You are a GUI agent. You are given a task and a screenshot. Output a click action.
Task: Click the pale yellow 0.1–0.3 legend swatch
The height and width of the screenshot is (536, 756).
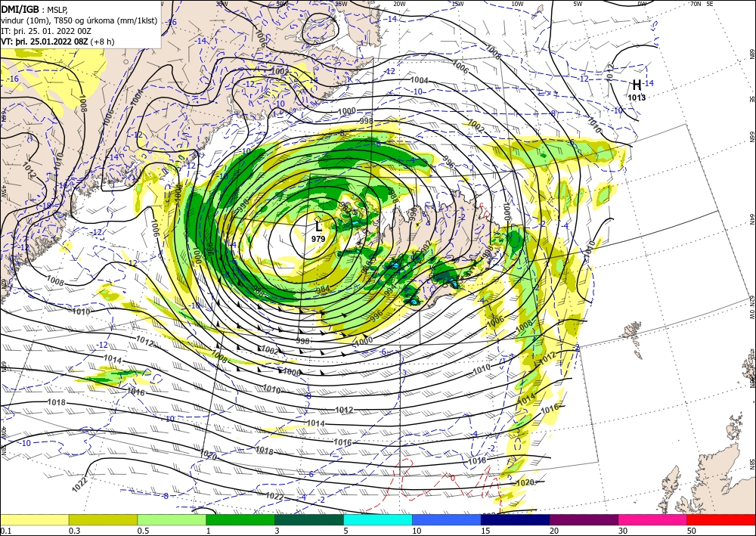click(34, 519)
